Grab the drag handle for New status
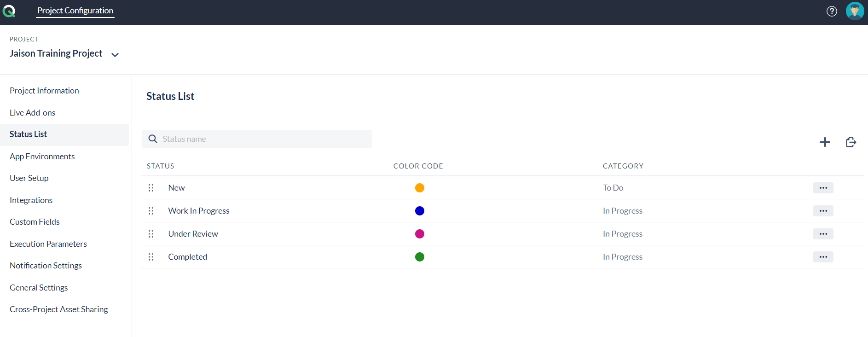Viewport: 868px width, 337px height. pyautogui.click(x=151, y=188)
